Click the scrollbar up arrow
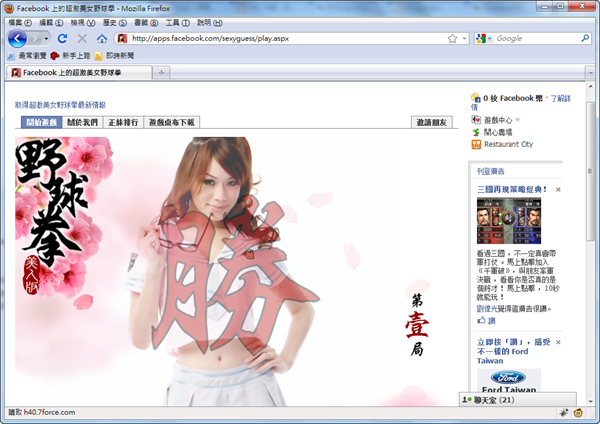The height and width of the screenshot is (424, 600). coord(590,87)
